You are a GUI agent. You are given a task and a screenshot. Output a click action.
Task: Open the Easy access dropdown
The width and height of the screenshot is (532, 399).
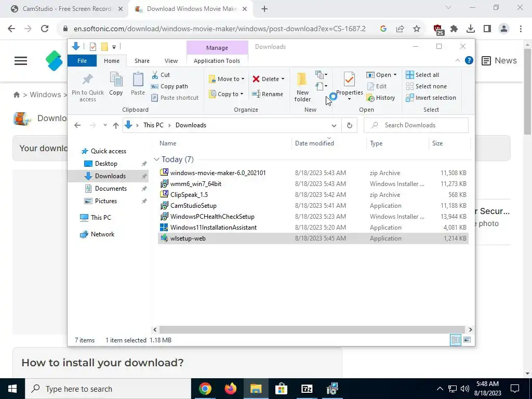tap(321, 86)
